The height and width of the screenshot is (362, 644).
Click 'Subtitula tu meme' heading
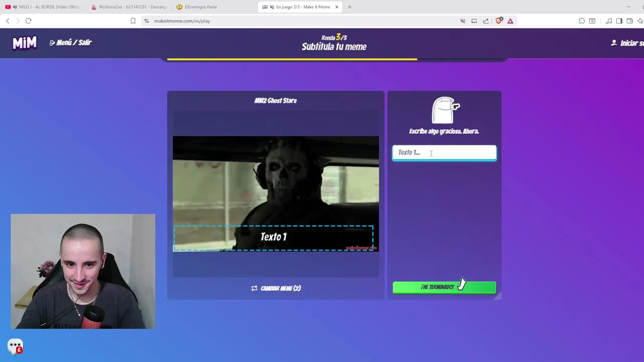(x=334, y=47)
